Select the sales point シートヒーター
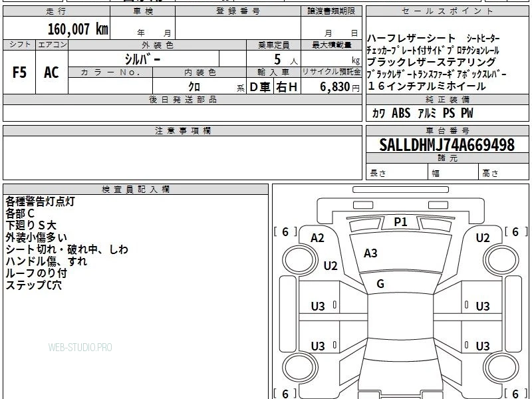532x399 pixels. [483, 39]
